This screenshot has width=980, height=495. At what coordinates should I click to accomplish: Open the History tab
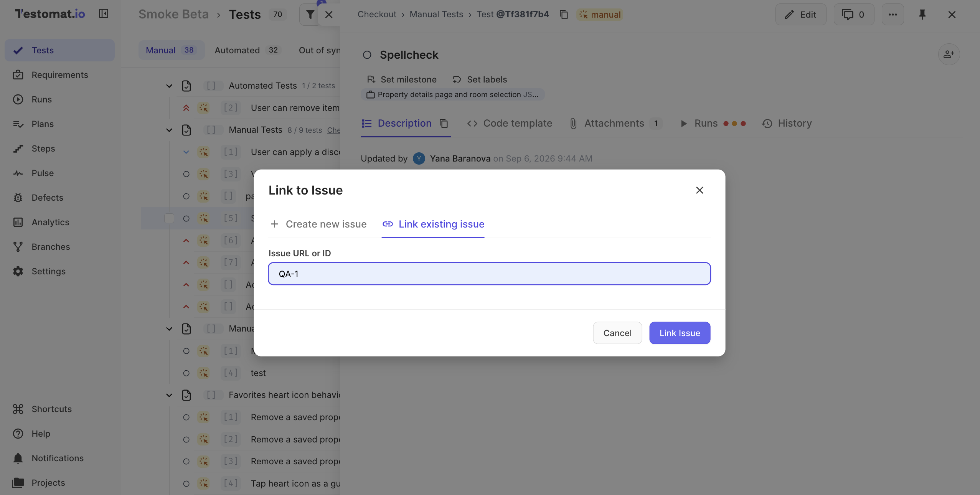coord(787,123)
